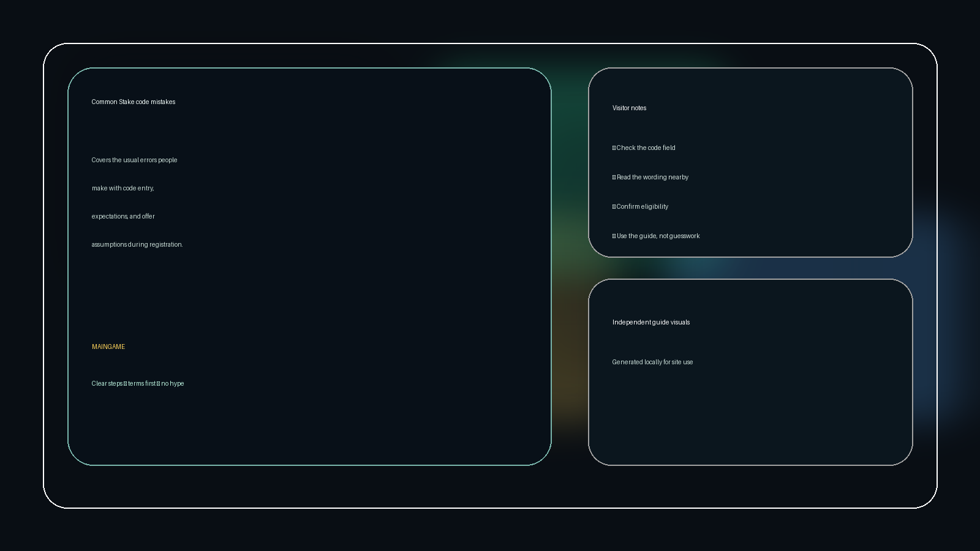Click 'Generated locally for site use' text
This screenshot has height=551, width=980.
[x=652, y=362]
